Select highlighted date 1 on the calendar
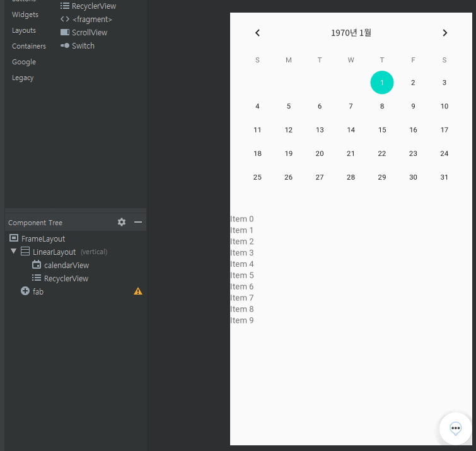 pyautogui.click(x=382, y=82)
